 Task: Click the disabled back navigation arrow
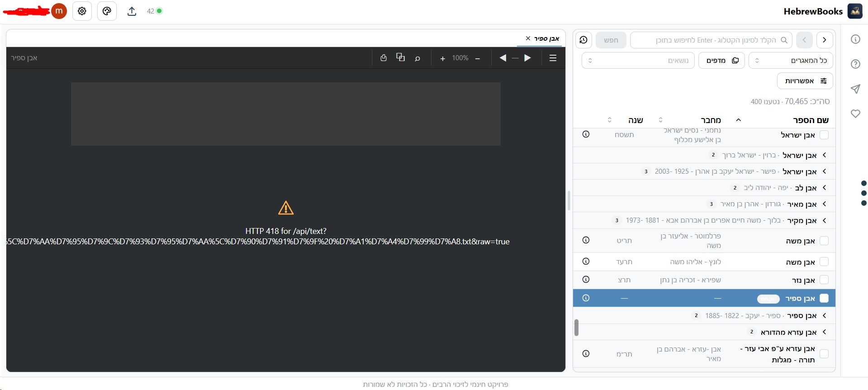click(x=804, y=40)
